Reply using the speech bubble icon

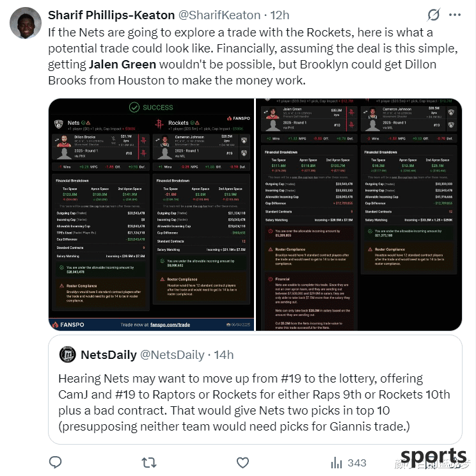56,463
